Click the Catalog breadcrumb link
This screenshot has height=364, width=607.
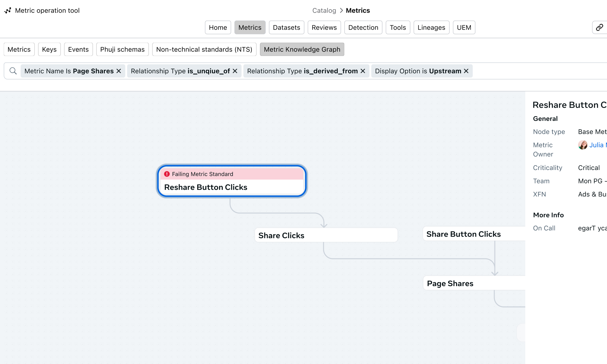tap(324, 11)
